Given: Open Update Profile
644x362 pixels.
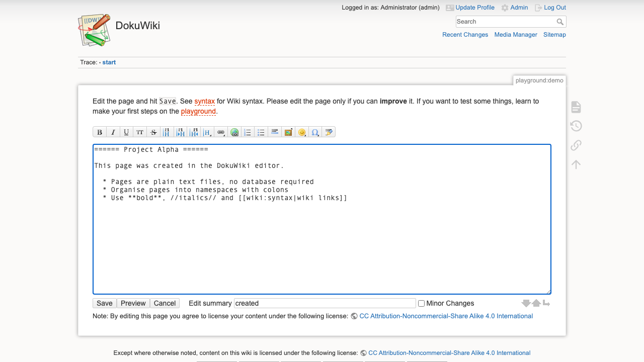Looking at the screenshot, I should coord(470,8).
